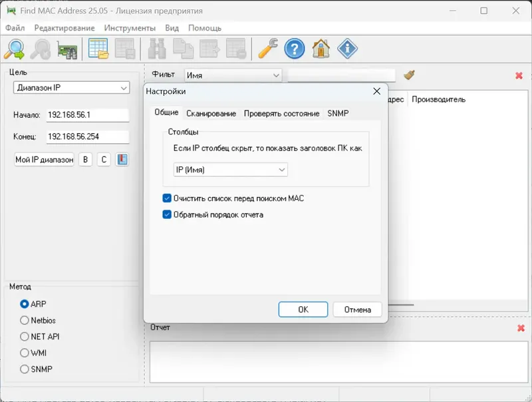Open the SNMP settings tab
This screenshot has width=532, height=402.
(x=338, y=113)
